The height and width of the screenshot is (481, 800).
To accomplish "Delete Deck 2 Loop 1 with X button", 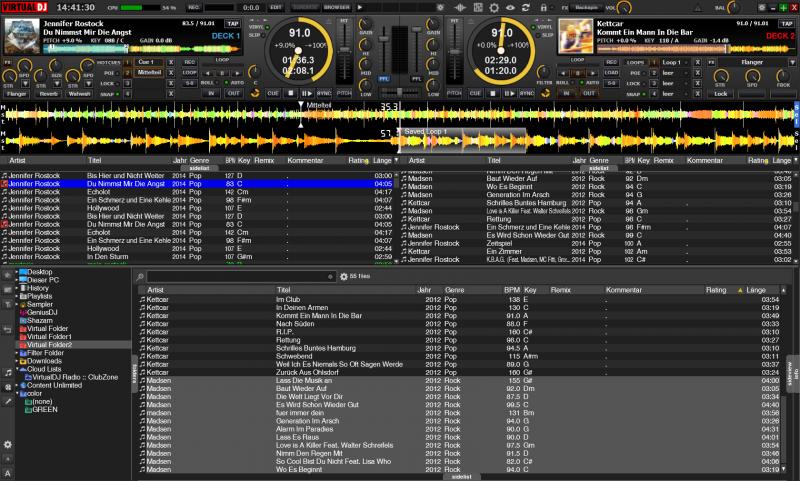I will (x=697, y=62).
